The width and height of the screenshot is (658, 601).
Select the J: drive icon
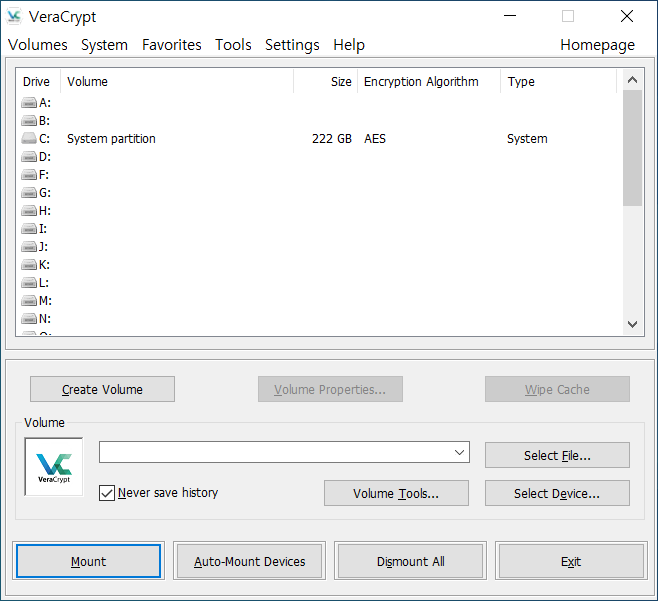tap(29, 247)
